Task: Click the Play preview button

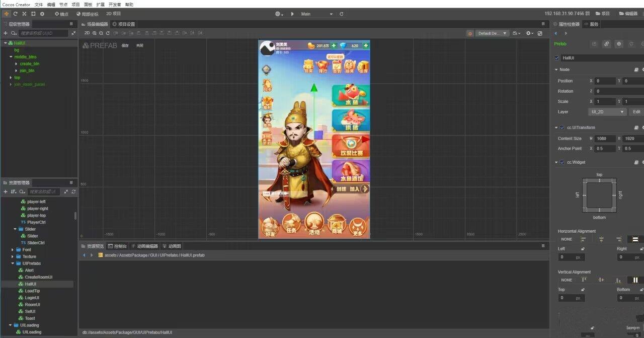Action: 292,14
